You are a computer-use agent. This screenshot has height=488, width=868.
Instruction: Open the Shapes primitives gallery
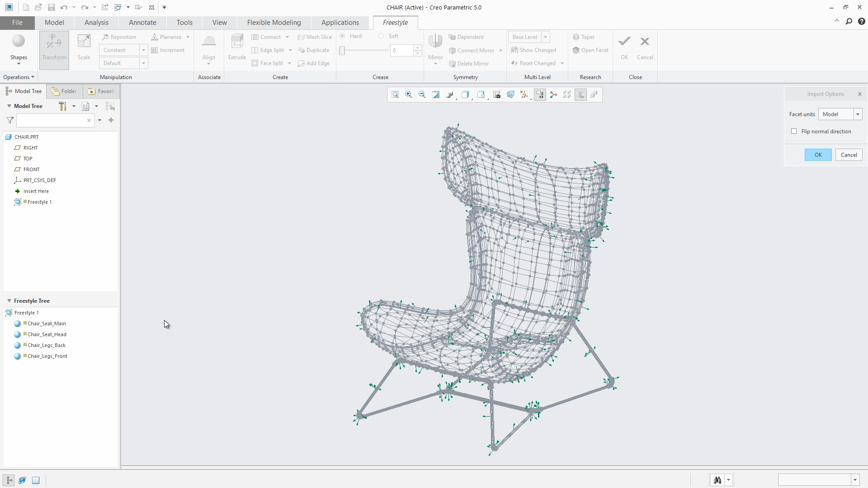(x=19, y=50)
